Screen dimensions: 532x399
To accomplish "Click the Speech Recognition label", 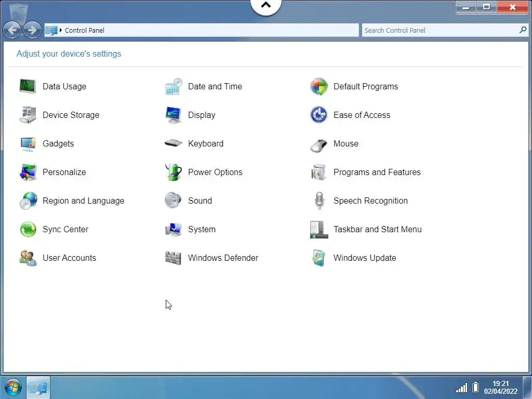I will click(371, 201).
